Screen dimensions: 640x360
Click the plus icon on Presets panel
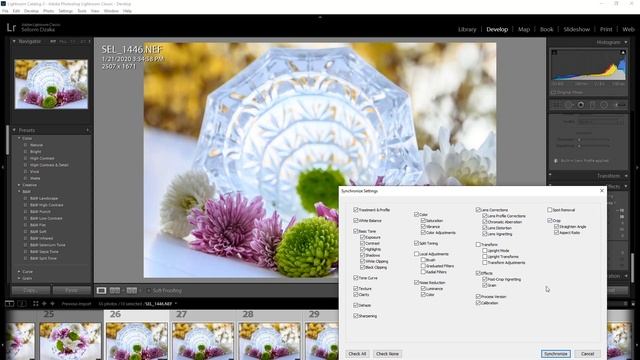[x=87, y=130]
